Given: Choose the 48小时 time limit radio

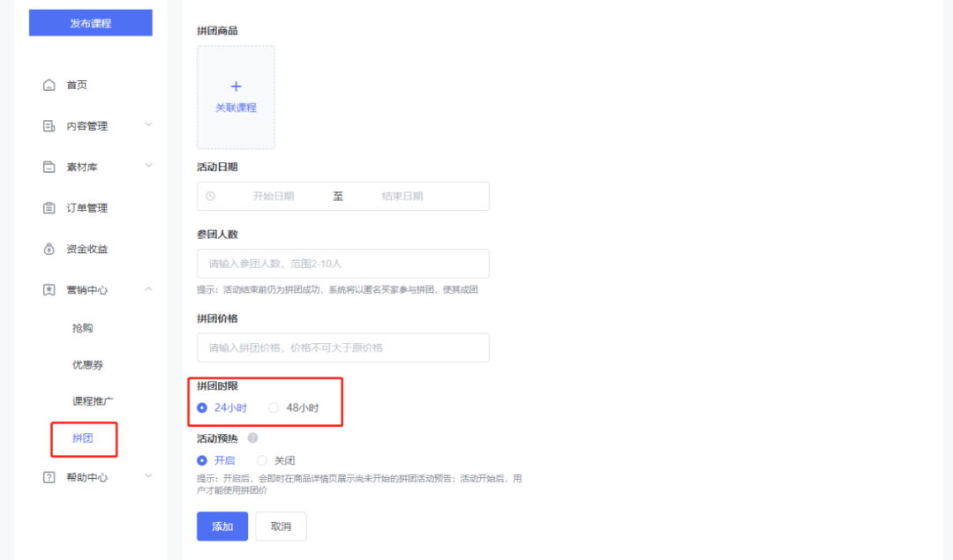Looking at the screenshot, I should [x=274, y=407].
